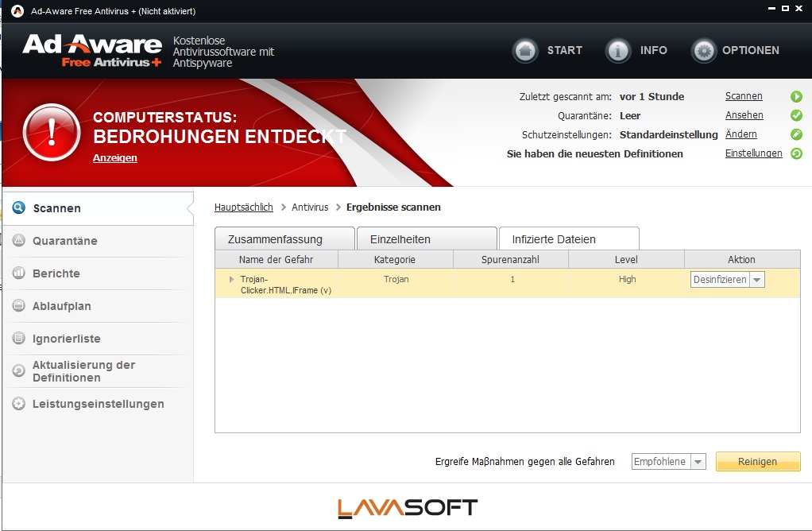Click the Aktualisierung der Definitionen refresh icon
Viewport: 812px width, 531px height.
[18, 370]
